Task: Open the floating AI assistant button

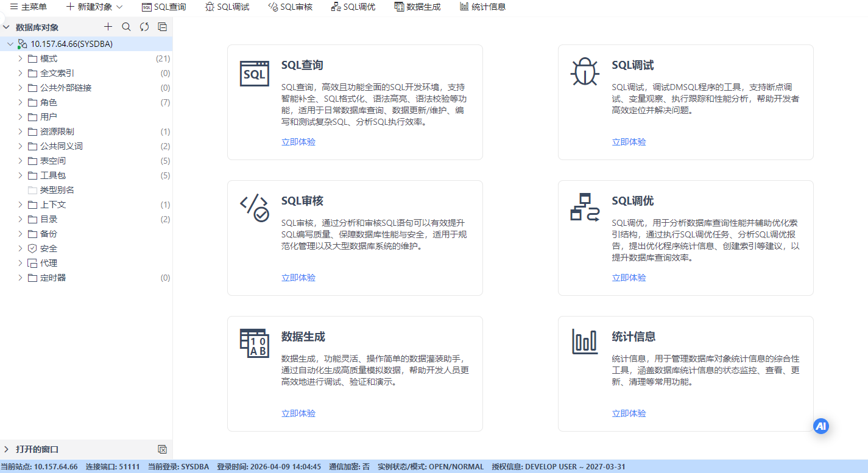Action: click(821, 426)
